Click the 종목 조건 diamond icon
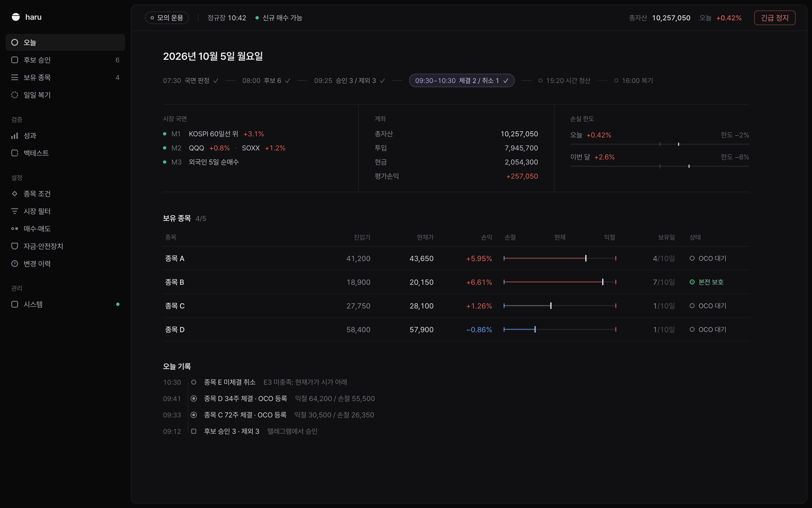 tap(14, 194)
